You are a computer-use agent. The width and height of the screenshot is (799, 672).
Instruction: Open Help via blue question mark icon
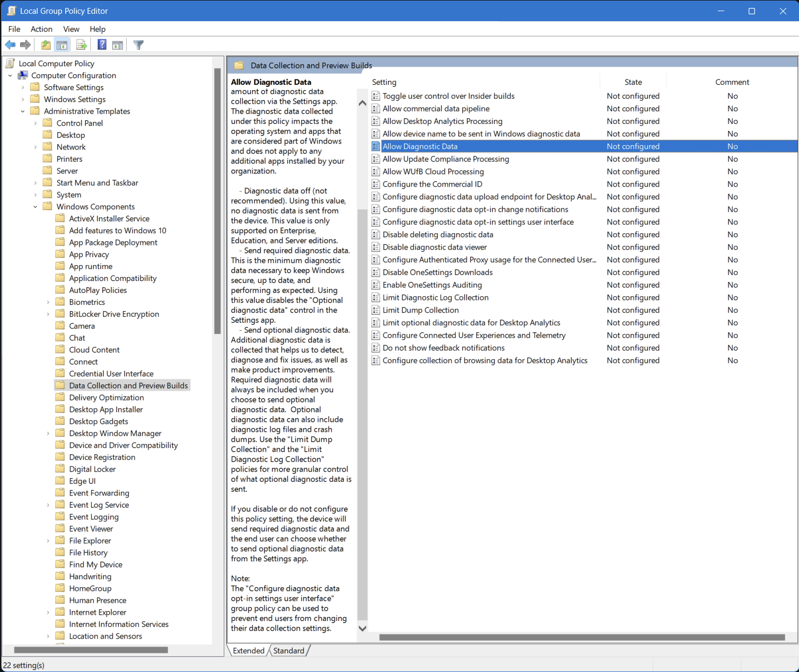102,45
